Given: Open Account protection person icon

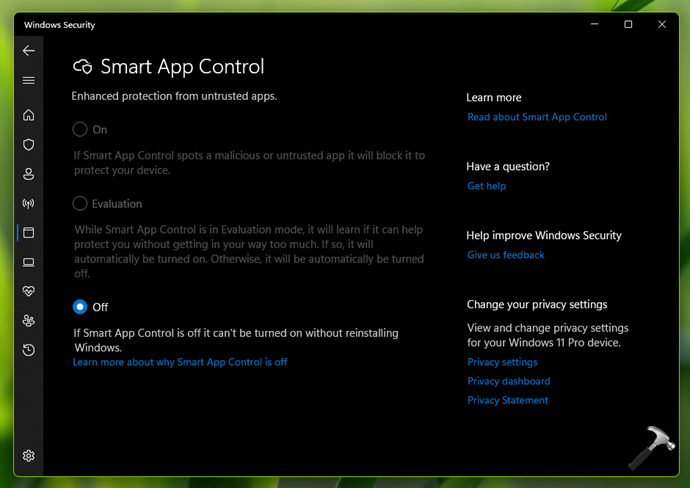Looking at the screenshot, I should 29,174.
